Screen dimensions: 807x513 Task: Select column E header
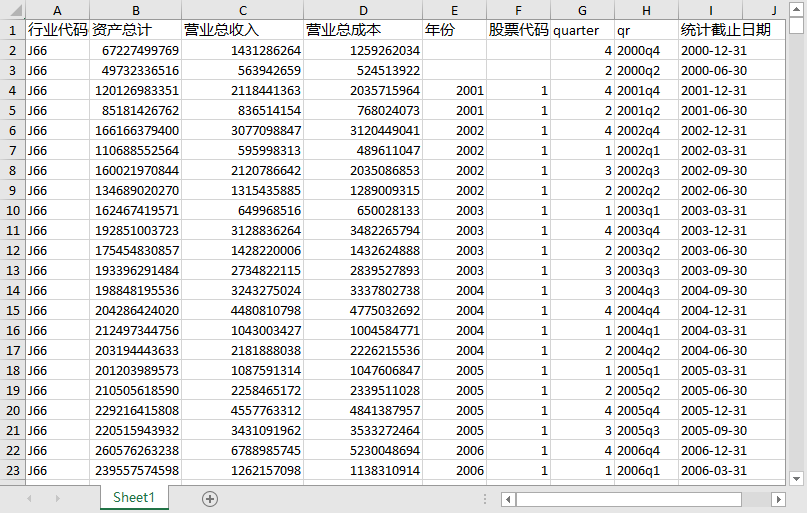(x=454, y=10)
